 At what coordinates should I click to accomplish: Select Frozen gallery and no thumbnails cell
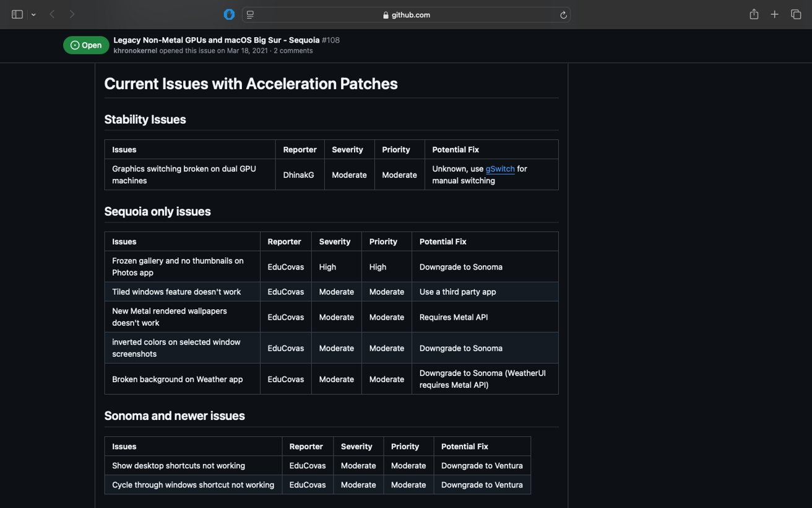(x=182, y=266)
